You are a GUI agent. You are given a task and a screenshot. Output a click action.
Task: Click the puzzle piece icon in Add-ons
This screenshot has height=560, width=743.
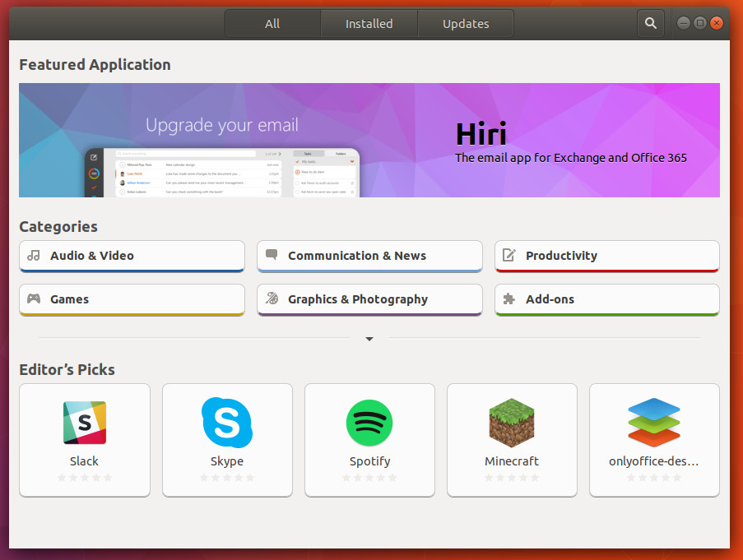point(509,299)
